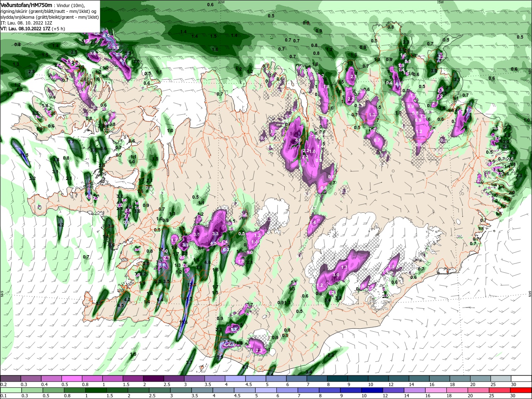Viewport: 532px width, 399px height.
Task: Click the 11.6 precipitation value on the map
Action: [183, 322]
